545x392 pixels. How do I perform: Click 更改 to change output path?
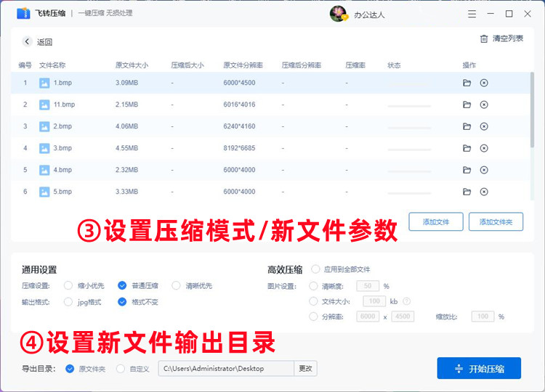(305, 368)
